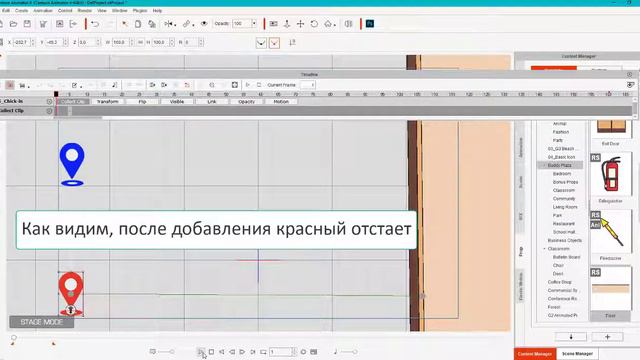Open the marketplace shopping cart icon
The image size is (640, 360).
[x=43, y=24]
